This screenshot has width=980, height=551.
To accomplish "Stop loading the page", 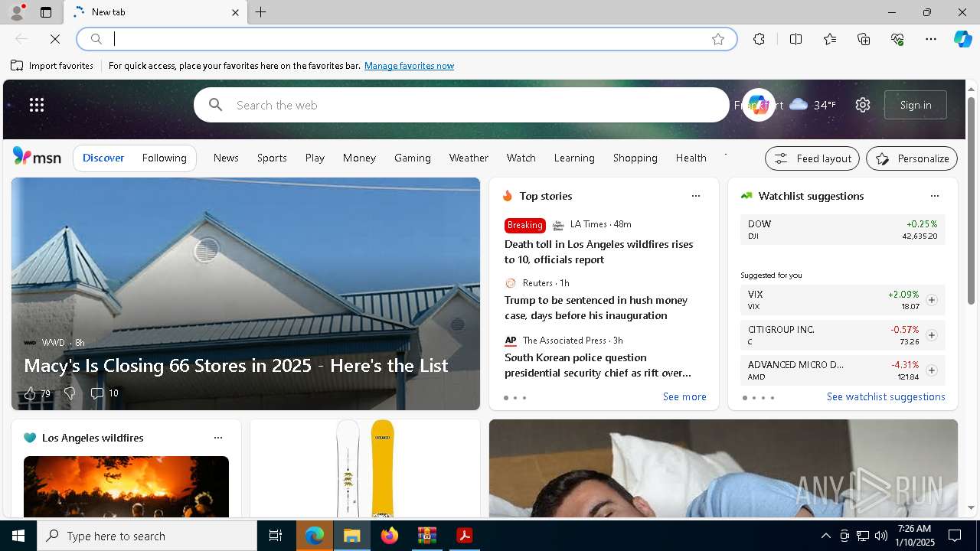I will point(55,39).
